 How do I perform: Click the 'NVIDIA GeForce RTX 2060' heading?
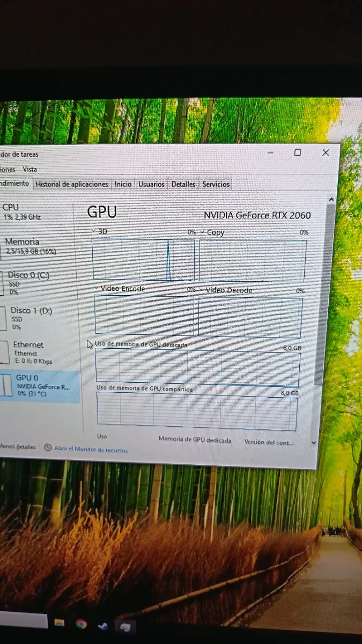(x=257, y=215)
